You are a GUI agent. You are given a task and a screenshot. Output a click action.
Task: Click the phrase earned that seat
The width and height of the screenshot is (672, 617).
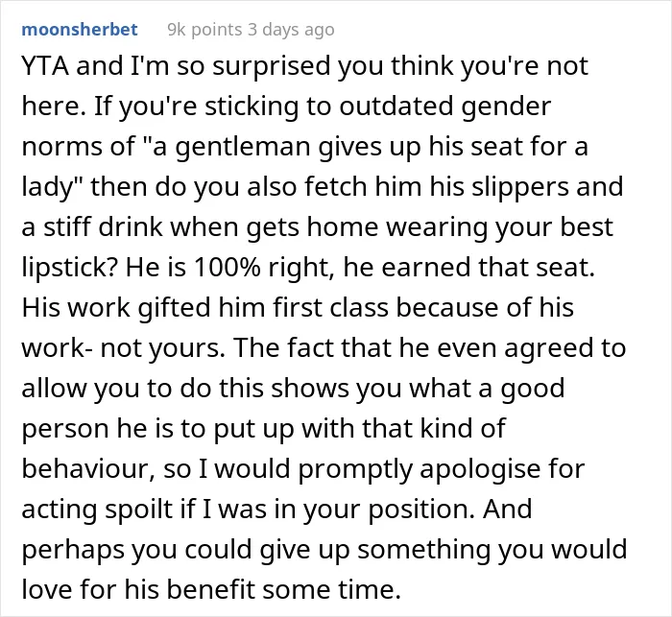tap(488, 268)
